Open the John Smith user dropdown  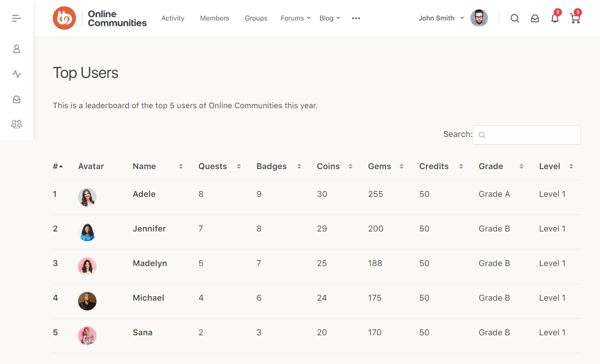tap(441, 18)
